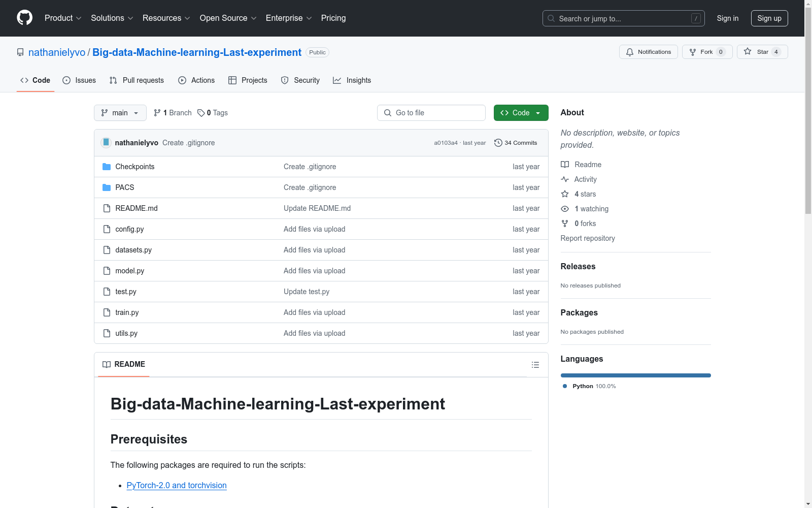Open commit hash a0103a4

tap(446, 143)
